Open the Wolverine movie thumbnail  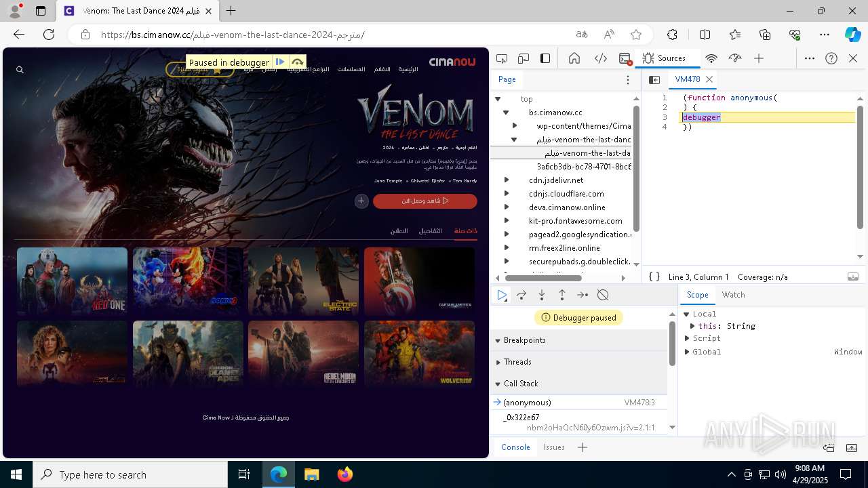pyautogui.click(x=419, y=353)
